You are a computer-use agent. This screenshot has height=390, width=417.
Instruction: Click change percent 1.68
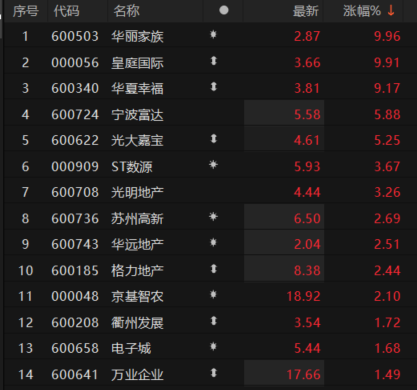pos(387,348)
